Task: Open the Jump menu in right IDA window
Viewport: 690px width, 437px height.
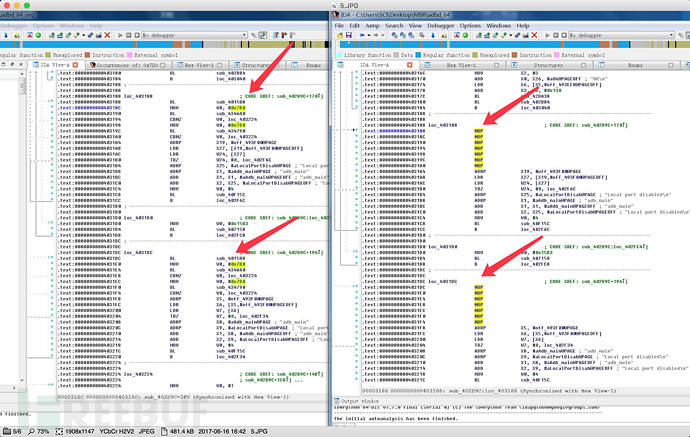Action: pos(372,26)
